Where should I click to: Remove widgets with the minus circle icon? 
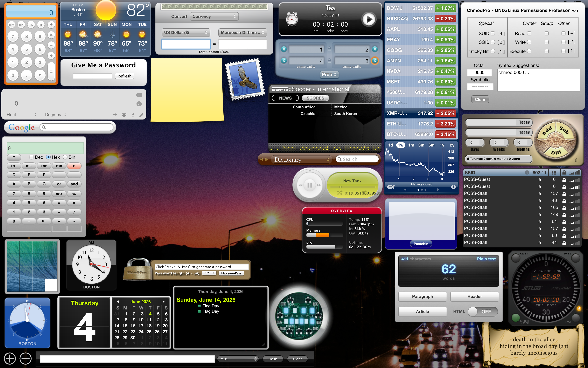26,359
